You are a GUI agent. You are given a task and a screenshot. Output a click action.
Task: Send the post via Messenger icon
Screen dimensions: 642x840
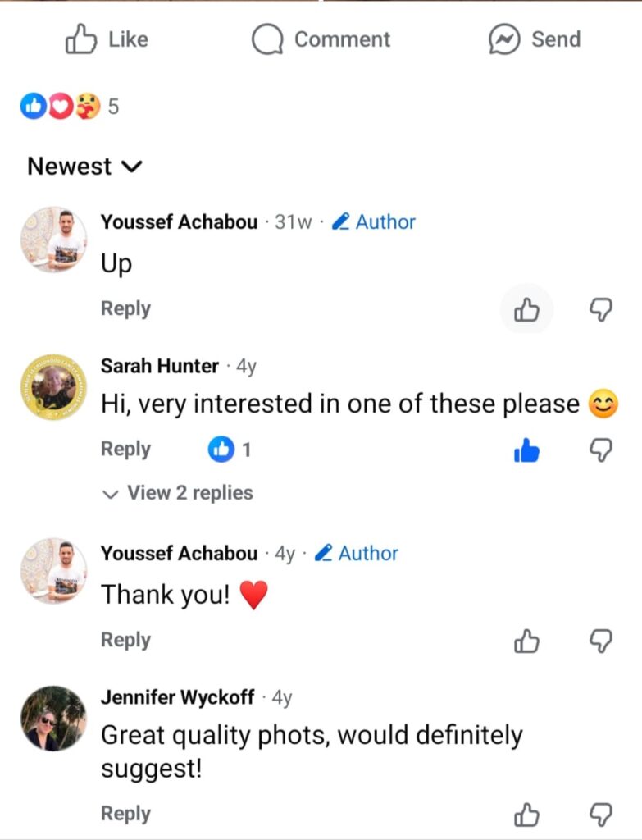pyautogui.click(x=534, y=39)
